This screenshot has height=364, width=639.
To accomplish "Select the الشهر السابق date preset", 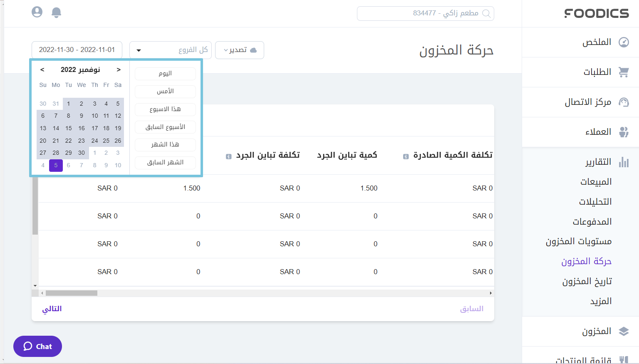I will point(165,163).
